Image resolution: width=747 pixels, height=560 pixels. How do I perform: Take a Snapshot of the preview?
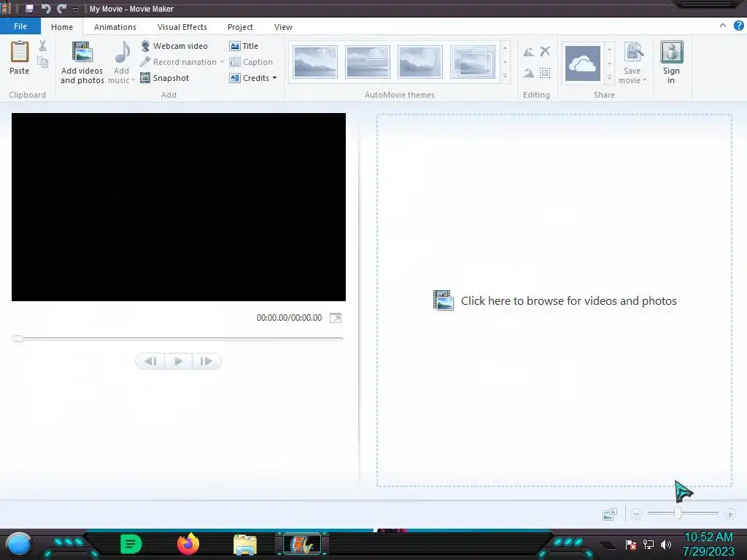coord(165,78)
